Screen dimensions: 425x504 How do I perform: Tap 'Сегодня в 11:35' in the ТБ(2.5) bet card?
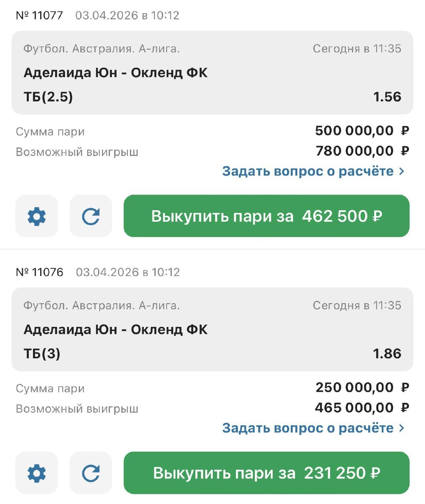(x=357, y=49)
